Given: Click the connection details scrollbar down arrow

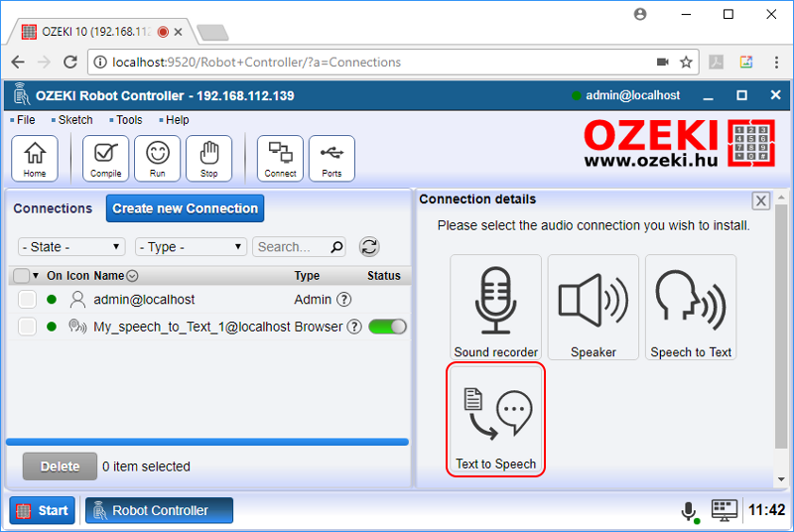Looking at the screenshot, I should click(781, 479).
